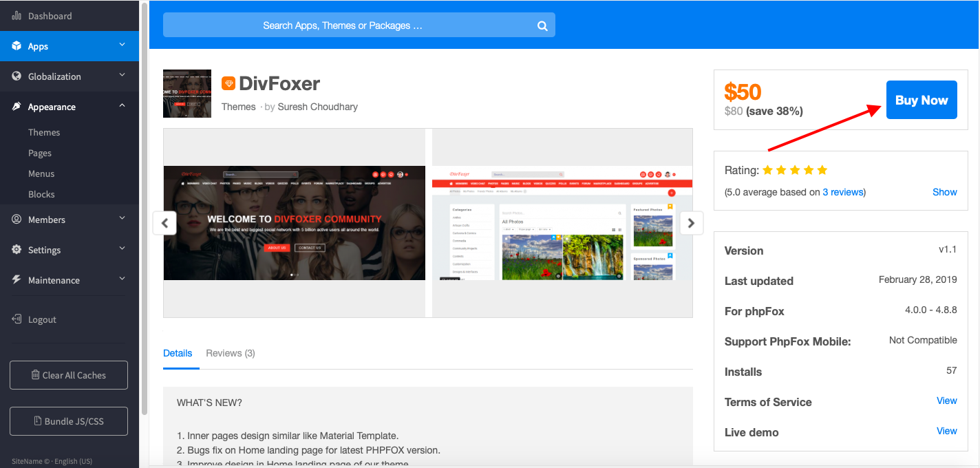Click the DivFoxer theme thumbnail
This screenshot has width=980, height=468.
coord(187,94)
